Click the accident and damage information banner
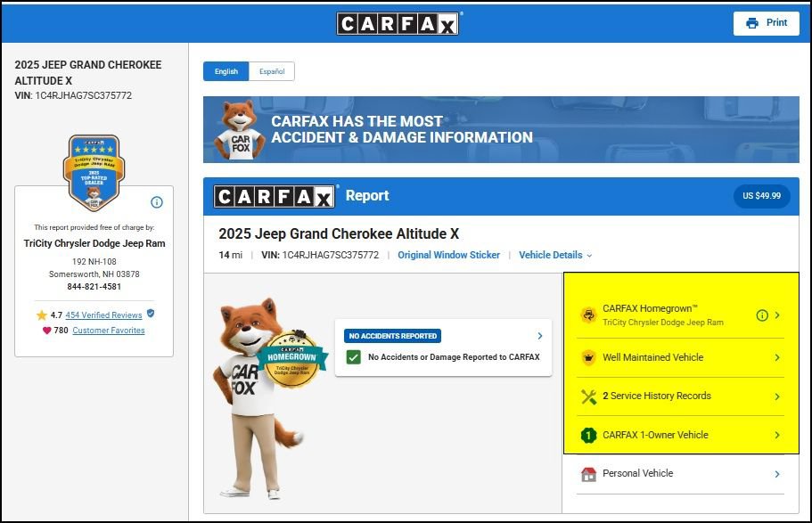The height and width of the screenshot is (523, 812). [x=501, y=129]
